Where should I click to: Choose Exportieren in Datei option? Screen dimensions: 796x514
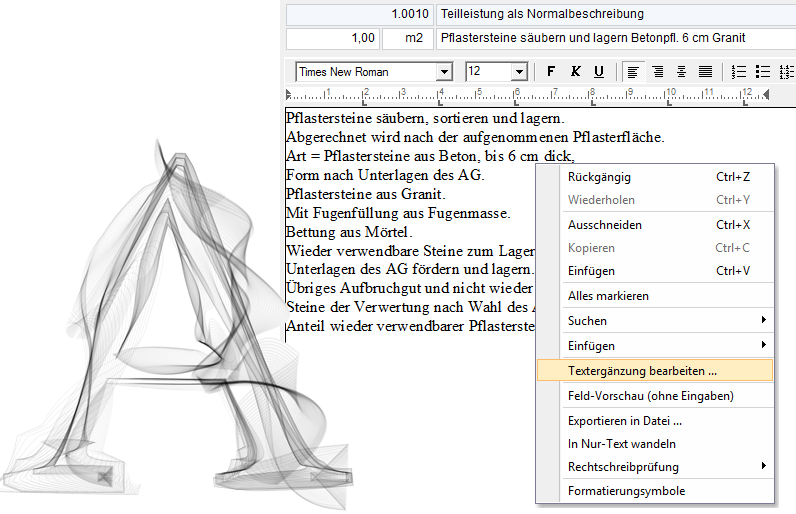(x=624, y=421)
